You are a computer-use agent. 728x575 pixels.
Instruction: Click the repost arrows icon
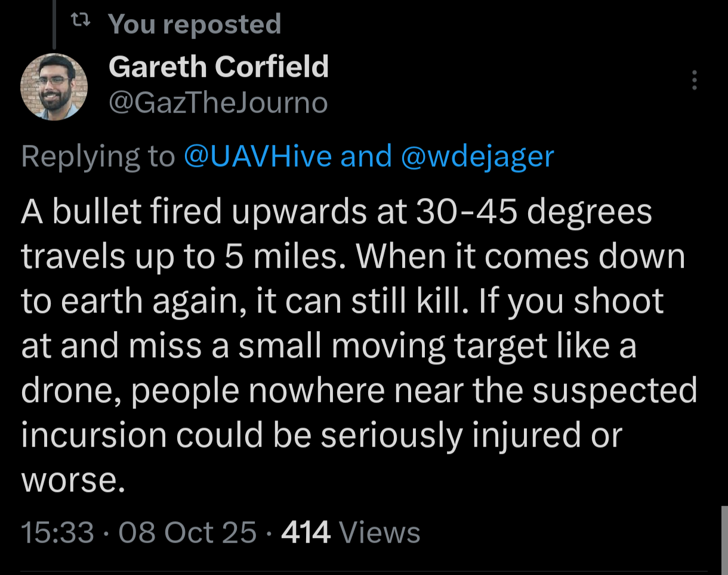[80, 23]
